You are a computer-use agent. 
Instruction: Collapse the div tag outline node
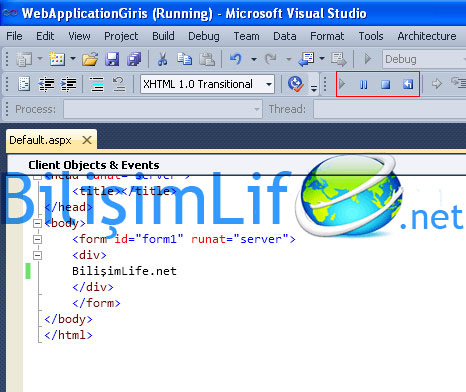tap(37, 255)
